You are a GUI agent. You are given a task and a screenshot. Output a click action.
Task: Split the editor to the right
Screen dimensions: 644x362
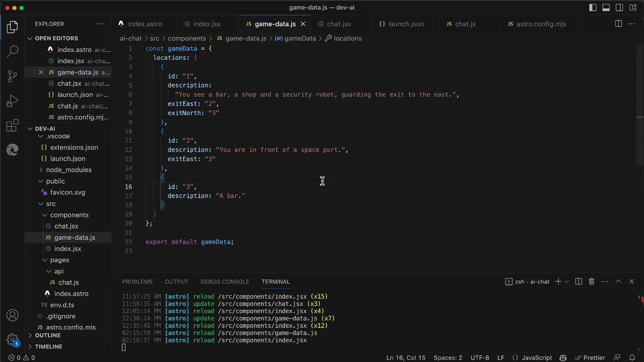pos(618,24)
